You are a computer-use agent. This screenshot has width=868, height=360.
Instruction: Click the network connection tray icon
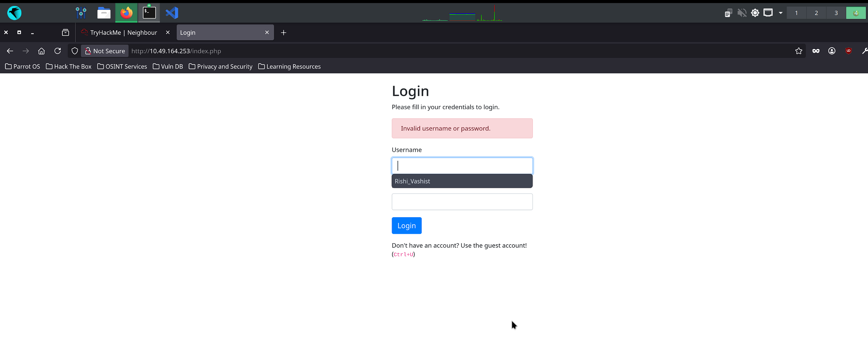[768, 13]
